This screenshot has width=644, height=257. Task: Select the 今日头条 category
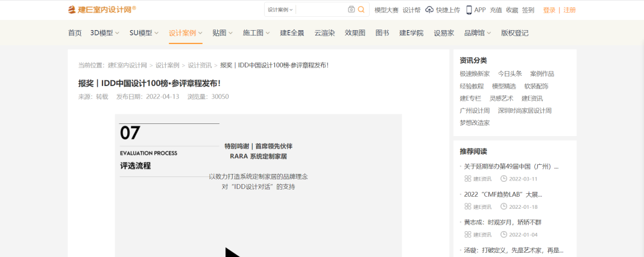[510, 74]
